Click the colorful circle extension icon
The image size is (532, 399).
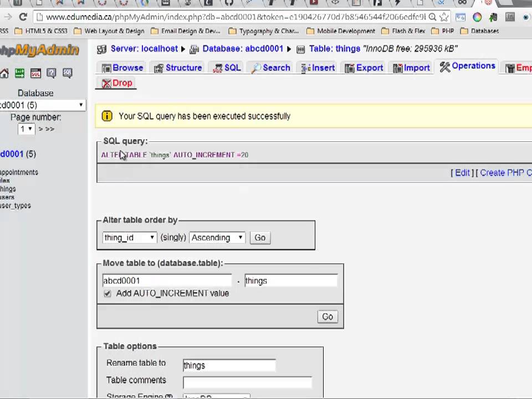[477, 17]
